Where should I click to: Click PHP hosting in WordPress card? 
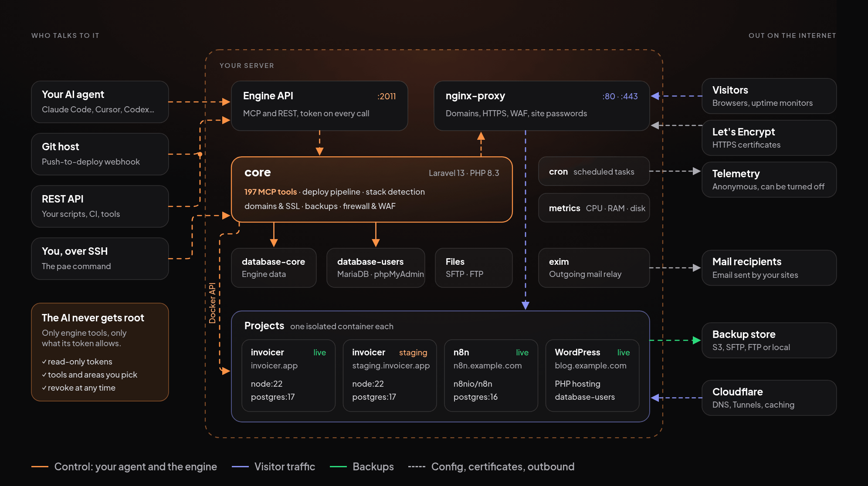pos(577,384)
